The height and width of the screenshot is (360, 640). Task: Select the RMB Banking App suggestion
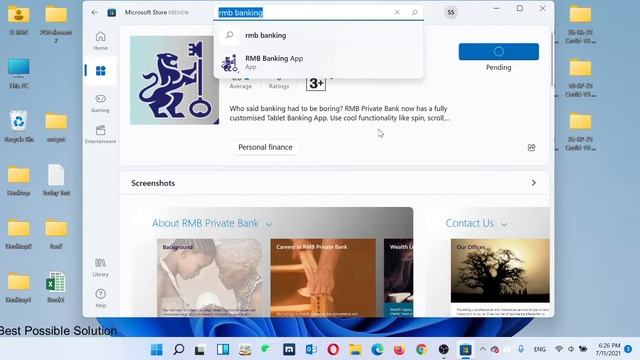tap(318, 62)
